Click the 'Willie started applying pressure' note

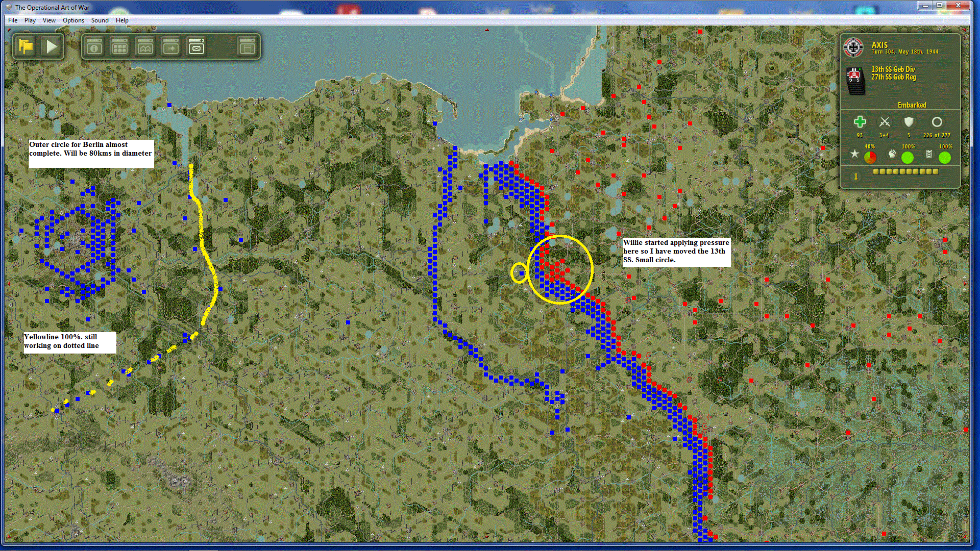tap(676, 252)
